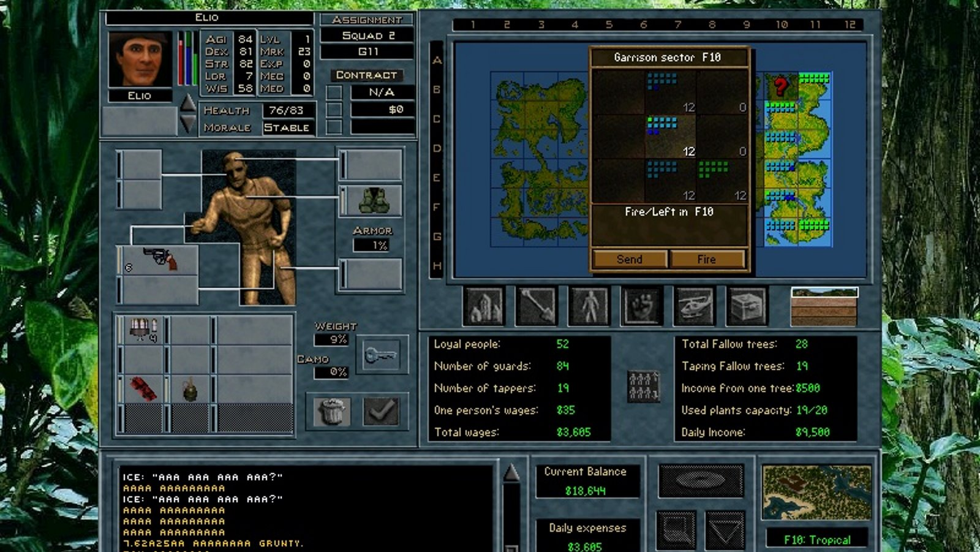Click the N/A contract value field
Viewport: 980px width, 552px height.
click(382, 92)
